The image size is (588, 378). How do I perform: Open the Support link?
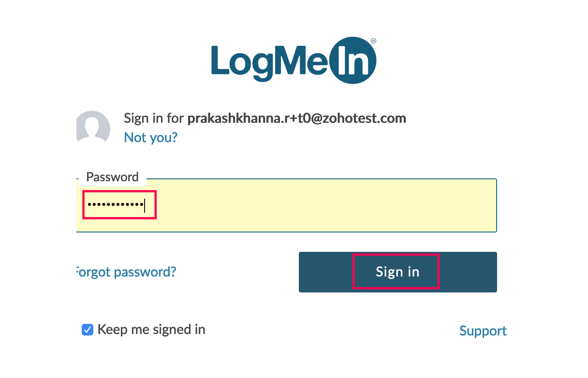point(483,331)
